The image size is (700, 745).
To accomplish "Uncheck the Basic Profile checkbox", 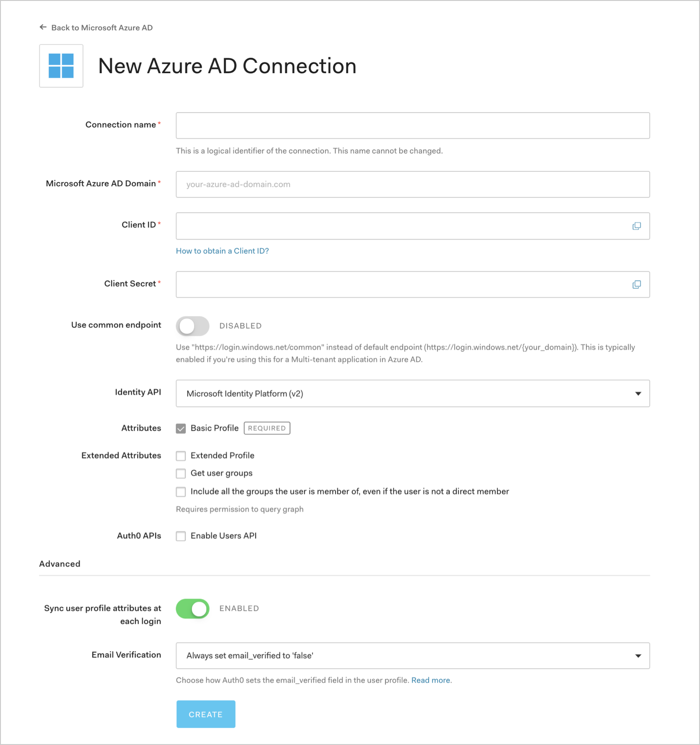I will tap(181, 428).
